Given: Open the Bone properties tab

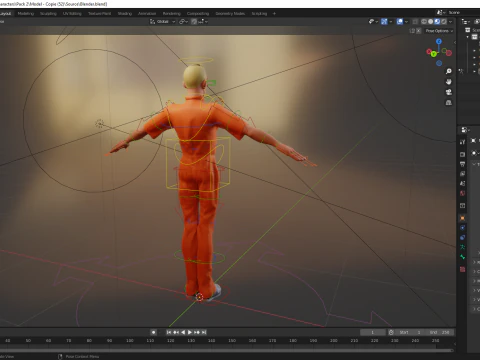Looking at the screenshot, I should pyautogui.click(x=462, y=257).
